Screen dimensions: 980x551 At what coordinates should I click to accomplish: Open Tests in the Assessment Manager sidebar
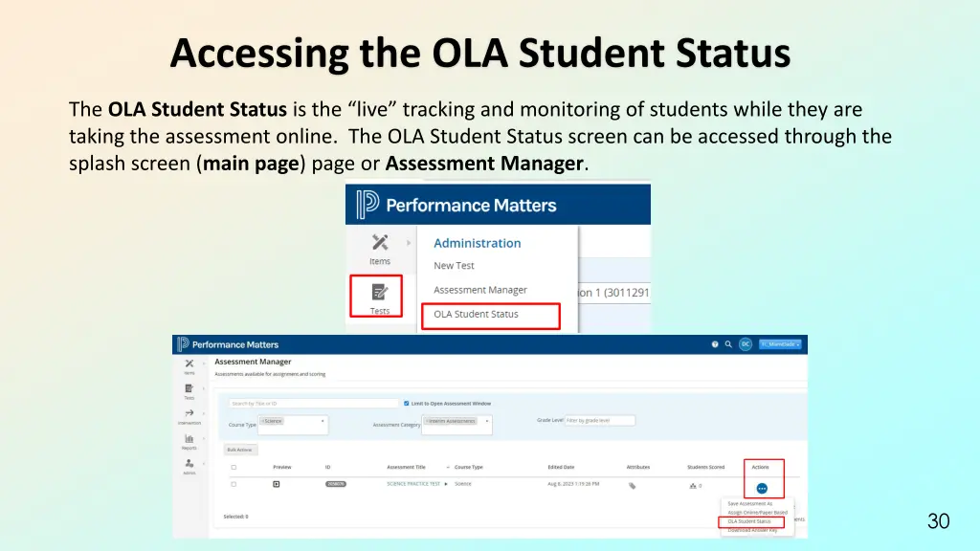(x=189, y=391)
